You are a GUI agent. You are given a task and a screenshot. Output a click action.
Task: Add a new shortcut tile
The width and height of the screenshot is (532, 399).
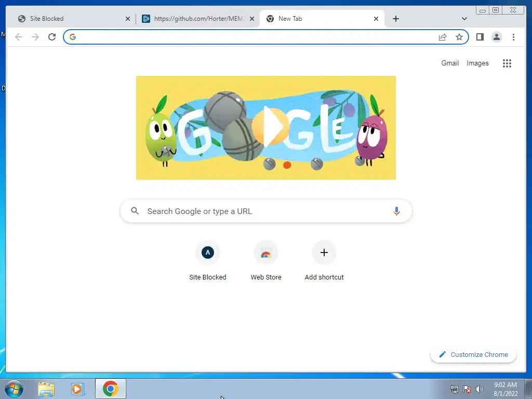324,261
